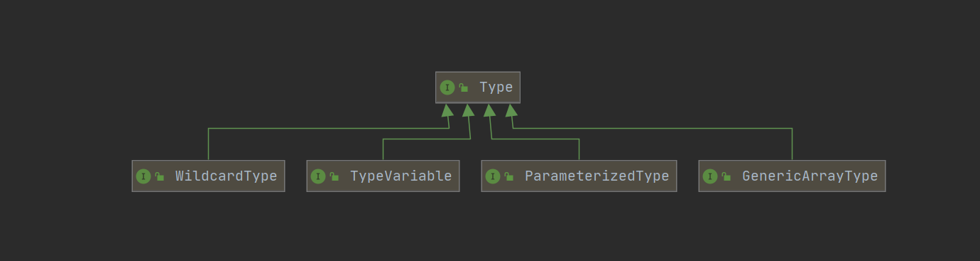Click the interface icon beside ParameterizedType
This screenshot has width=980, height=261.
coord(493,176)
